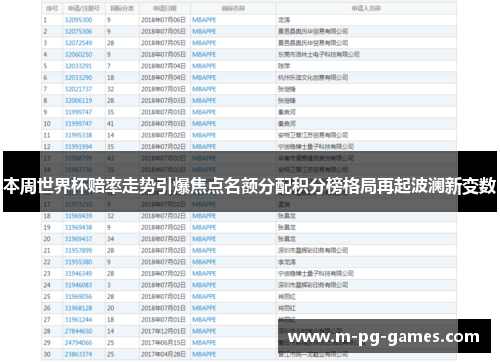This screenshot has width=500, height=362.
Task: Select applicant name in row 1
Action: (x=284, y=20)
